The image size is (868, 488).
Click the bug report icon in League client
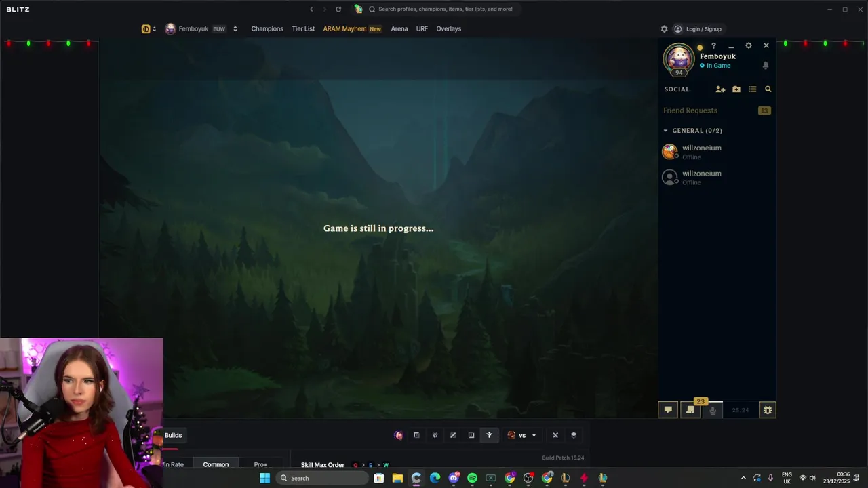click(768, 409)
